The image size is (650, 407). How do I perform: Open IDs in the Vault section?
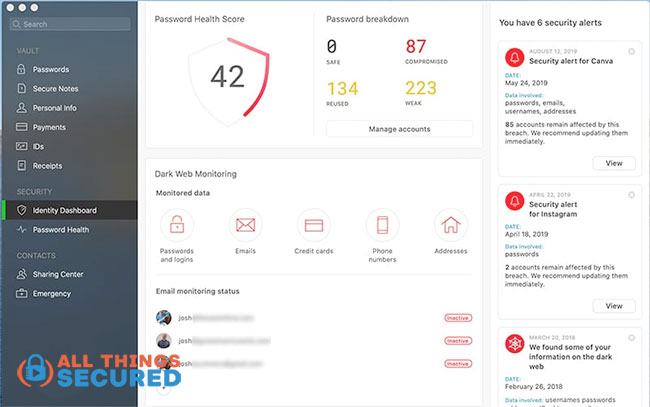click(39, 146)
